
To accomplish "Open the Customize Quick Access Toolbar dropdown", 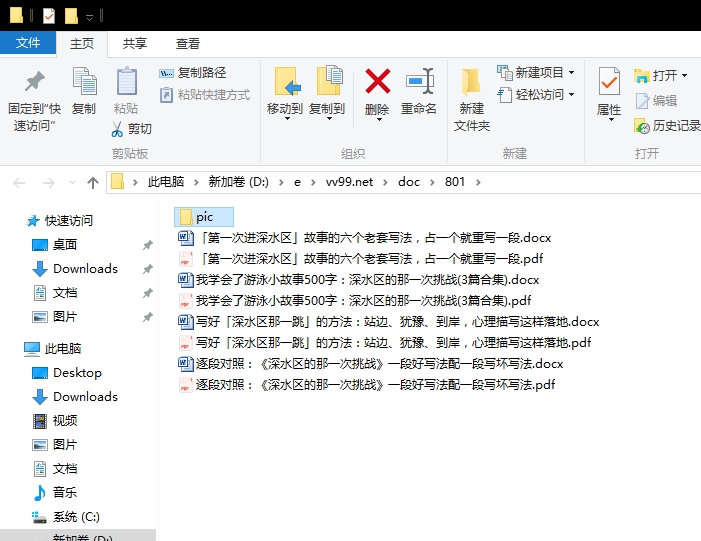I will click(89, 17).
